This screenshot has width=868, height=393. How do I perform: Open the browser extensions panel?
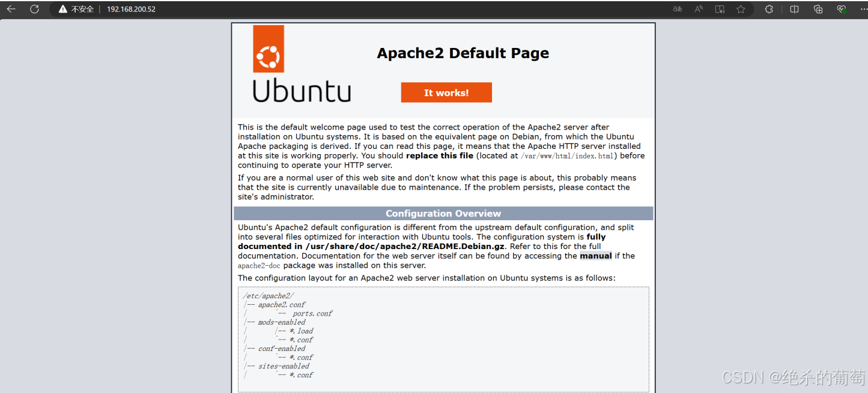[x=768, y=9]
